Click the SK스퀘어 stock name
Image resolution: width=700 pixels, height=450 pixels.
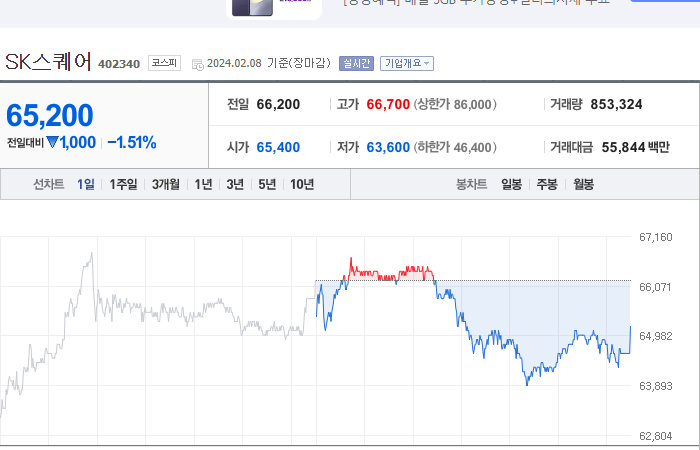point(48,62)
